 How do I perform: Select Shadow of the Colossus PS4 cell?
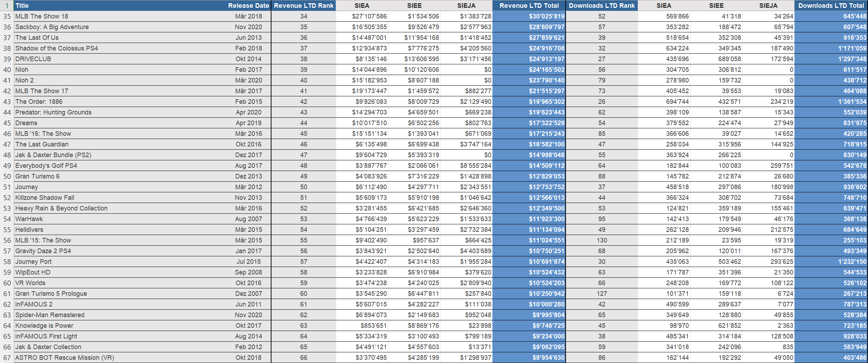coord(120,48)
